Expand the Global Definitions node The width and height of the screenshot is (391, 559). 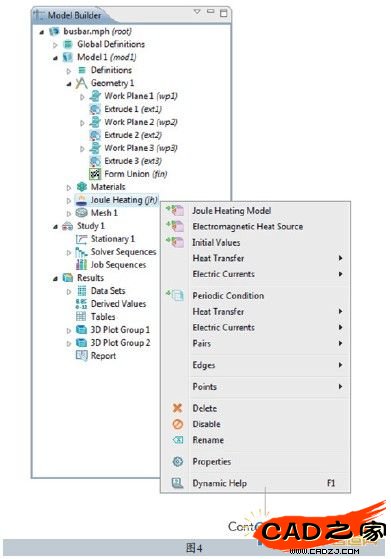tap(55, 45)
